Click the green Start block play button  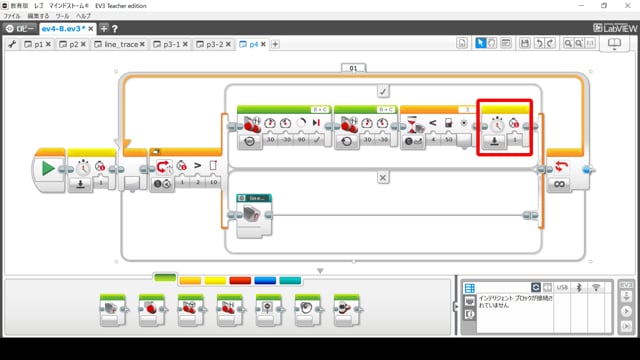click(x=48, y=168)
